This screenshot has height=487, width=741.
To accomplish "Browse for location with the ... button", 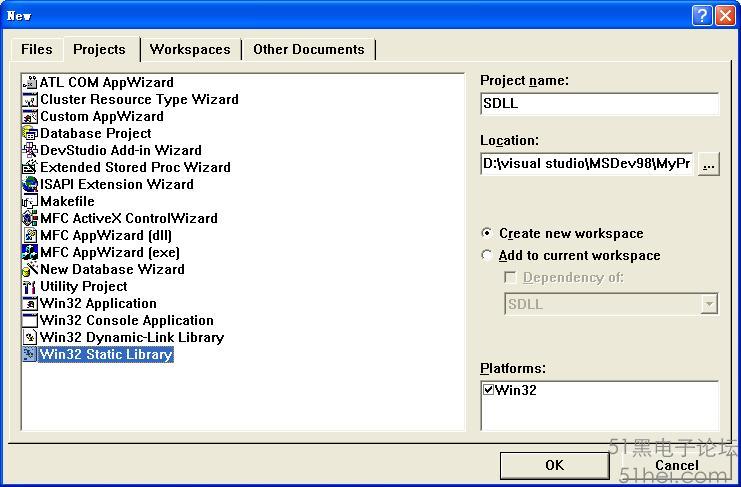I will [708, 164].
